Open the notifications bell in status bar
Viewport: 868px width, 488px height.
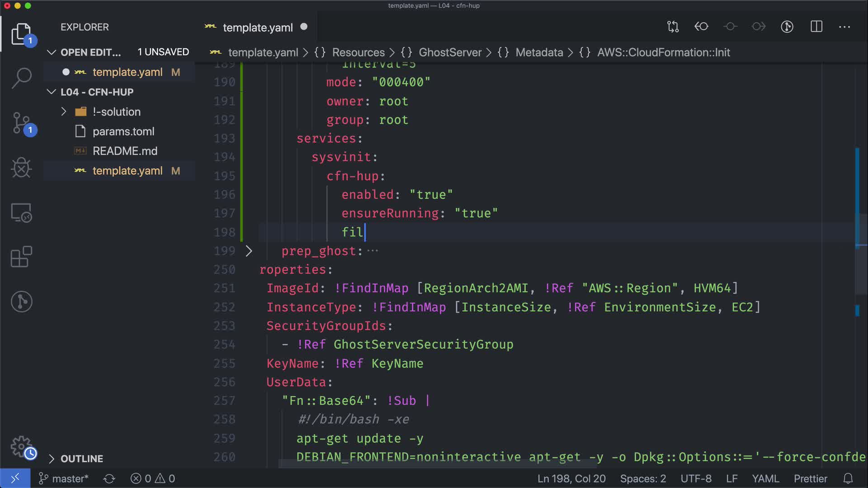tap(848, 479)
